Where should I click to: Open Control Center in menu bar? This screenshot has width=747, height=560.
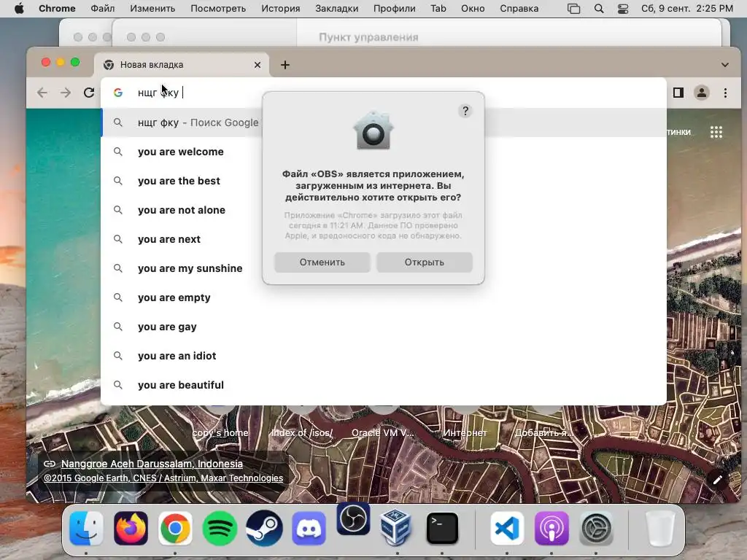(x=623, y=9)
